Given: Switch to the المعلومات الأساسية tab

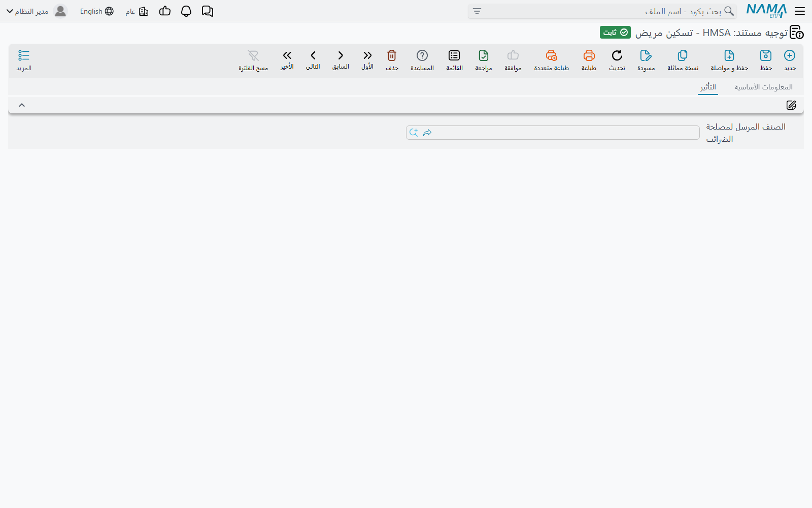Looking at the screenshot, I should (763, 87).
